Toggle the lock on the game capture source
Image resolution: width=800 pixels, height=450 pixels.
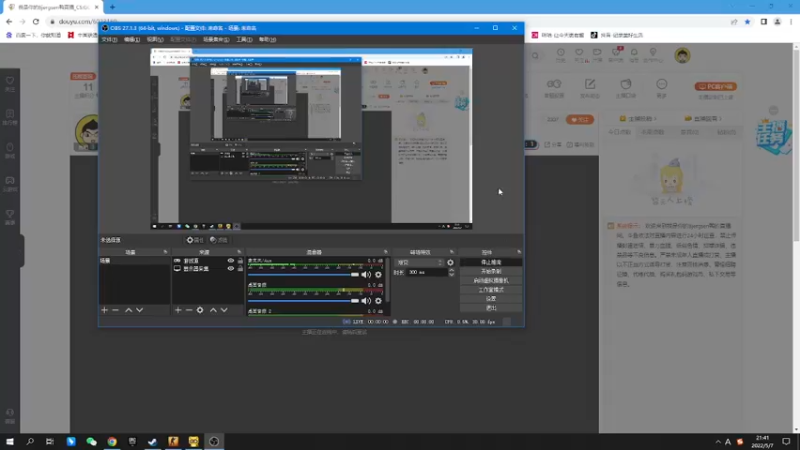(240, 261)
